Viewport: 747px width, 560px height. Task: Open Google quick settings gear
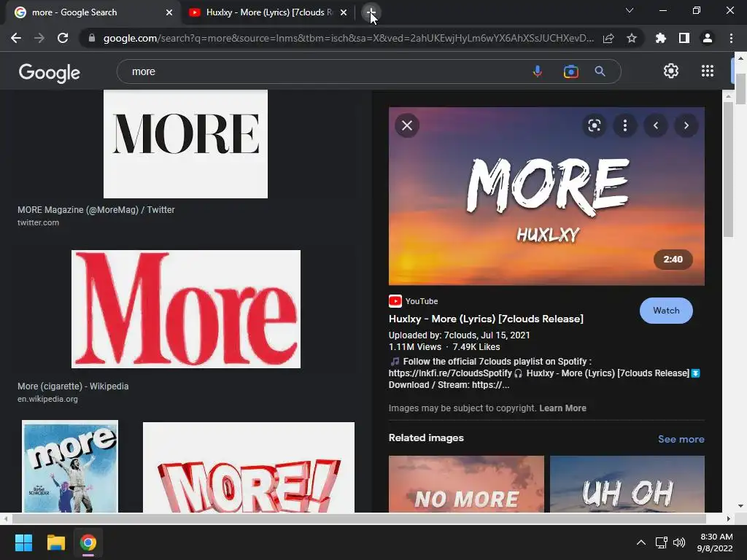671,71
